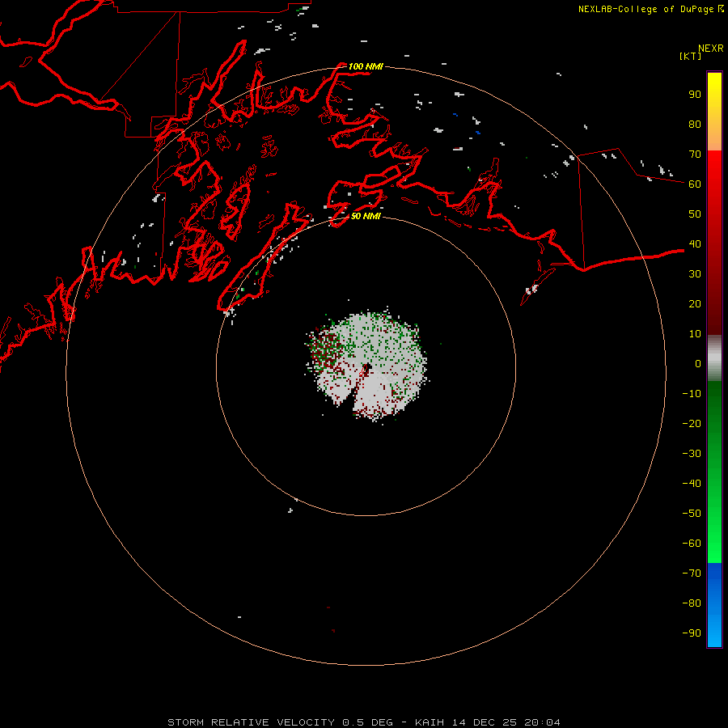Pick the bright red segment of the scale
Screen dimensions: 728x728
click(x=714, y=171)
